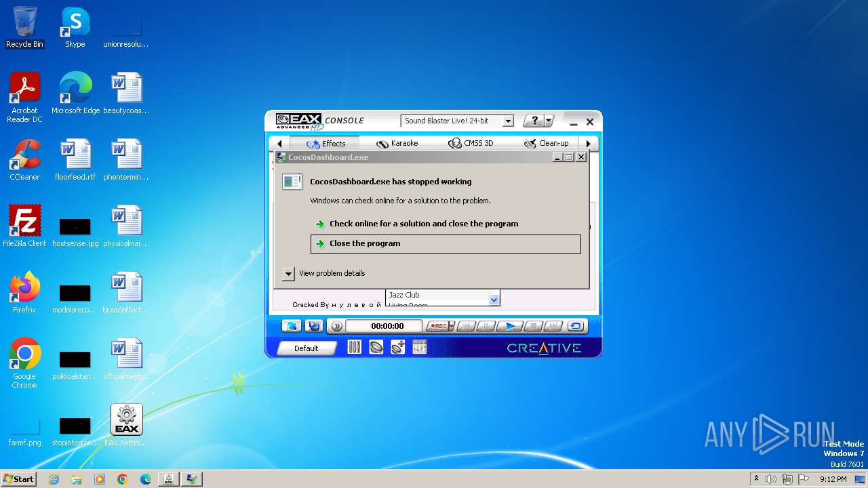Open the speaker icon in bottom toolbar
The width and height of the screenshot is (868, 488).
(376, 348)
